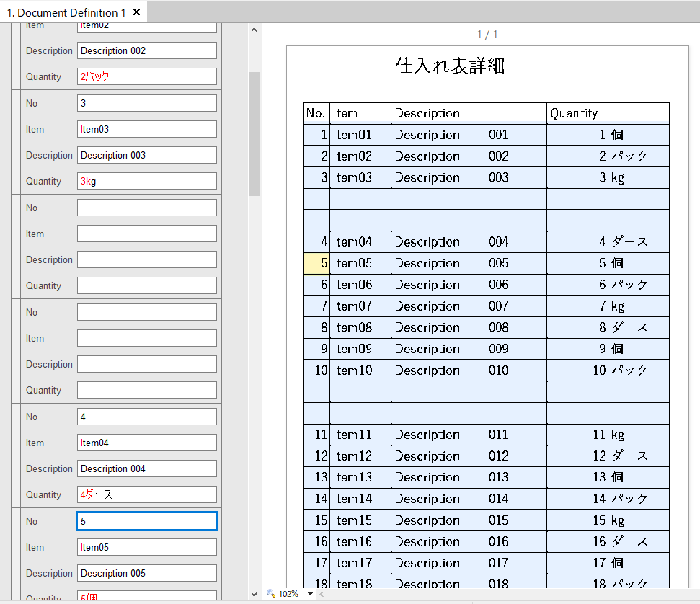Click the Description 006 cell in preview

[x=469, y=285]
